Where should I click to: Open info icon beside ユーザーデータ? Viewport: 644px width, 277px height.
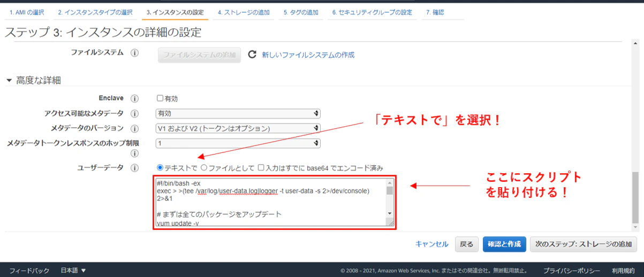(135, 168)
